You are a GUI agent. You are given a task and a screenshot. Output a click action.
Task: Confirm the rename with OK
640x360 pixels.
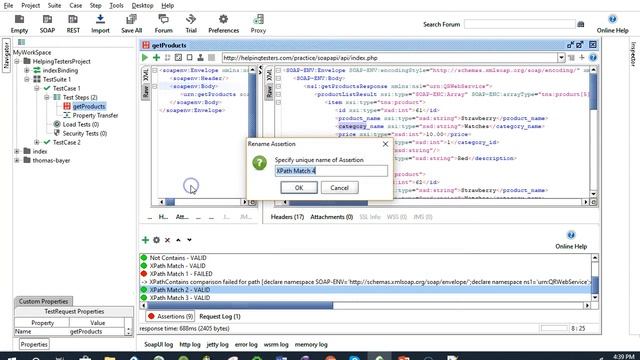[x=299, y=188]
